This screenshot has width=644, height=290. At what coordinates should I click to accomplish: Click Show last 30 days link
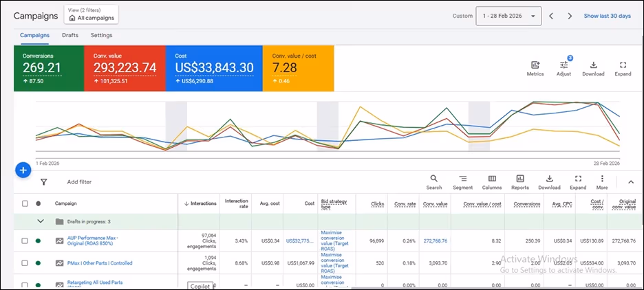point(608,16)
